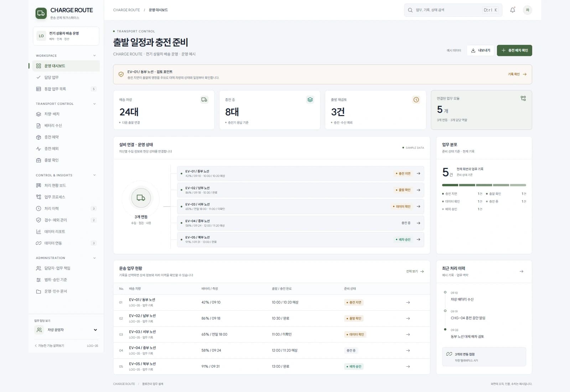
Task: Collapse the ADMINISTRATION sidebar section
Action: [x=94, y=258]
